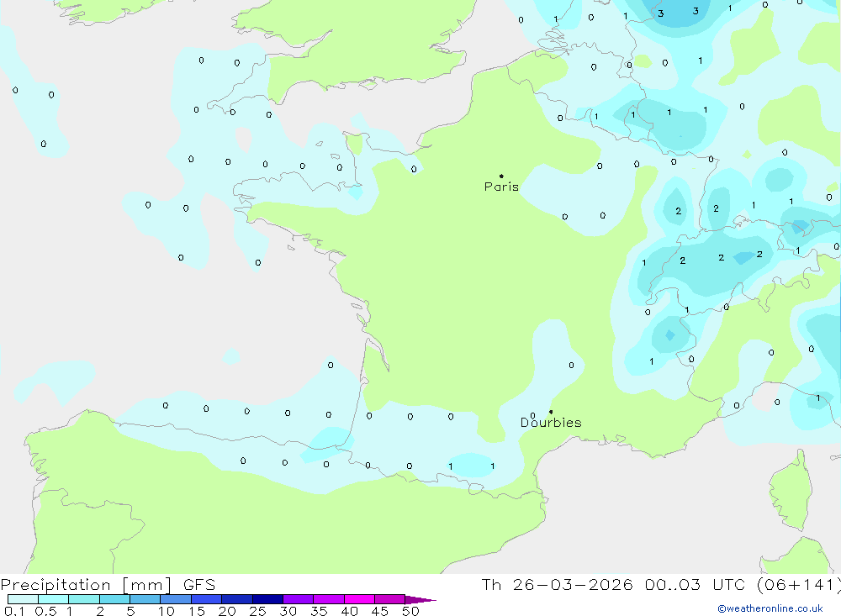Screen dimensions: 841x616
Task: Click the Paris city label
Action: tap(501, 187)
